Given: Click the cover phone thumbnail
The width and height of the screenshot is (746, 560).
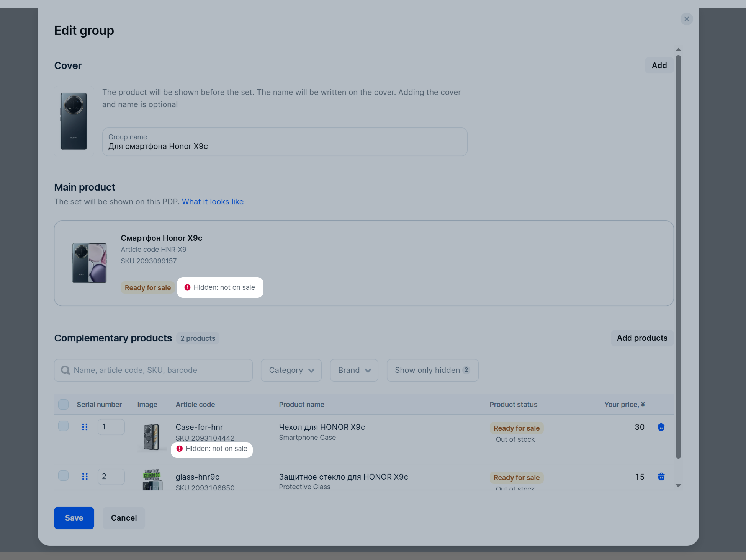Looking at the screenshot, I should [x=74, y=121].
